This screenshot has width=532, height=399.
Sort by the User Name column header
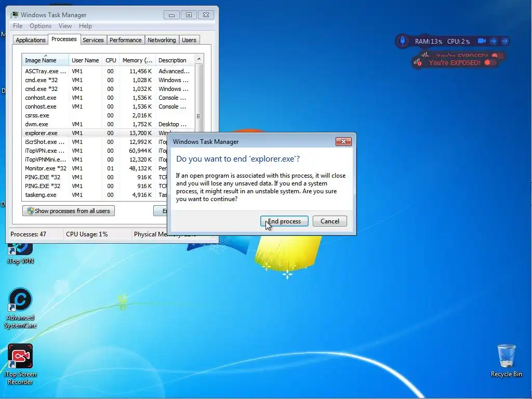[85, 60]
